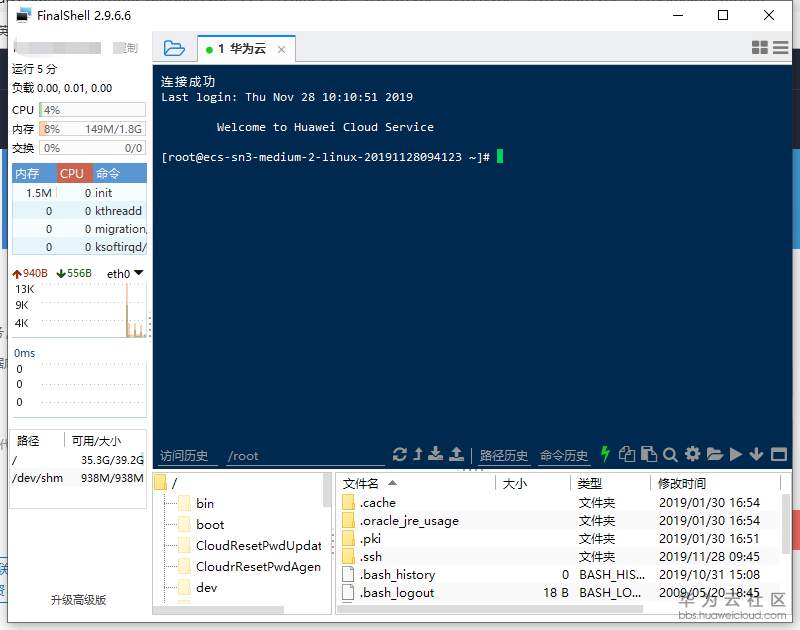This screenshot has height=630, width=800.
Task: Select the .bash_logout file row
Action: 559,592
